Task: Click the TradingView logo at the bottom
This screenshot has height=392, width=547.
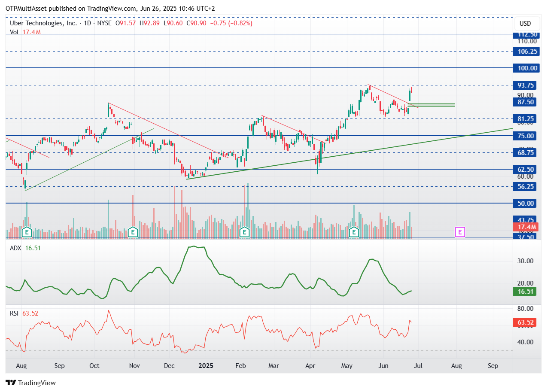Action: pyautogui.click(x=30, y=383)
